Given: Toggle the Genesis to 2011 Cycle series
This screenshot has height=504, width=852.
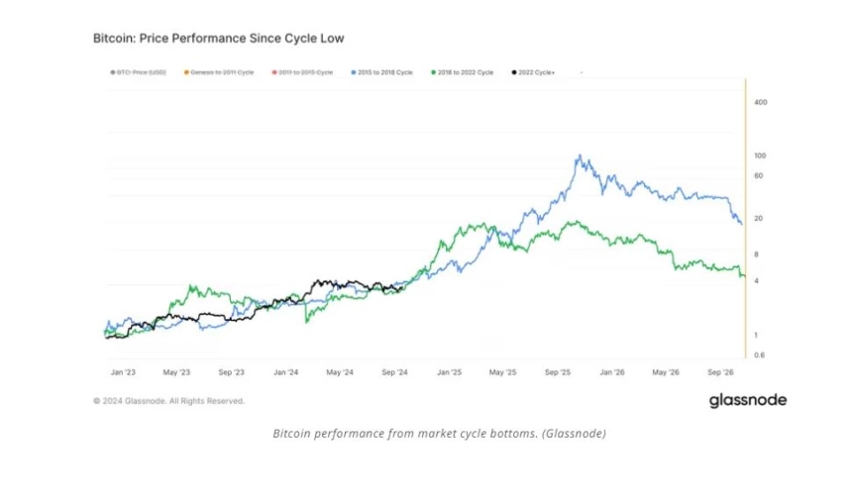Looking at the screenshot, I should tap(219, 72).
